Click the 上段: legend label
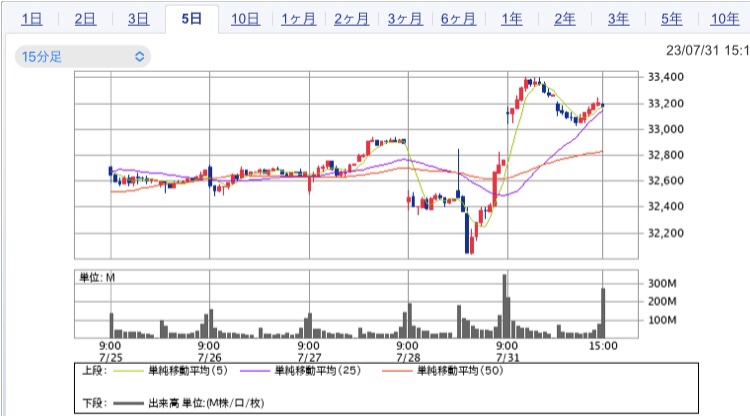The image size is (750, 416). (x=95, y=371)
